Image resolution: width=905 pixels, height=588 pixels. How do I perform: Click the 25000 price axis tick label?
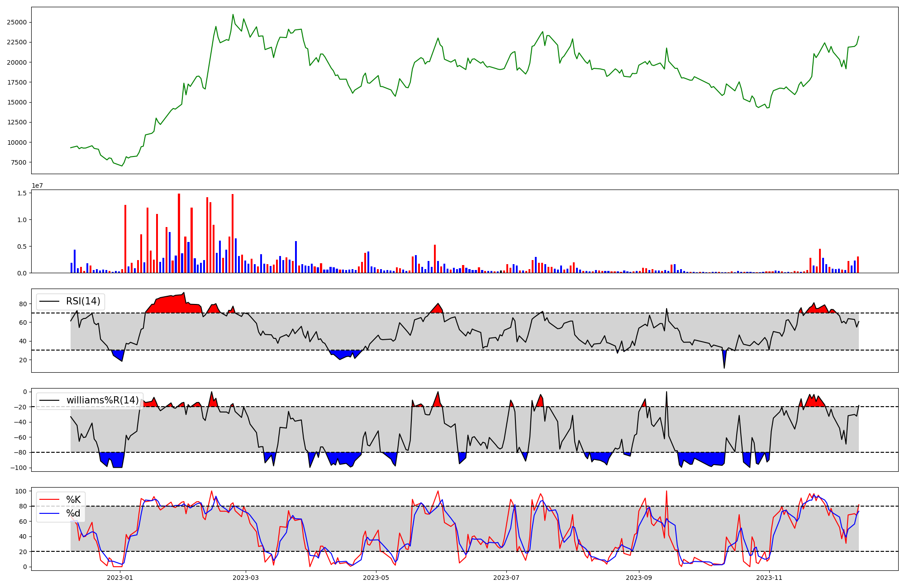point(17,22)
